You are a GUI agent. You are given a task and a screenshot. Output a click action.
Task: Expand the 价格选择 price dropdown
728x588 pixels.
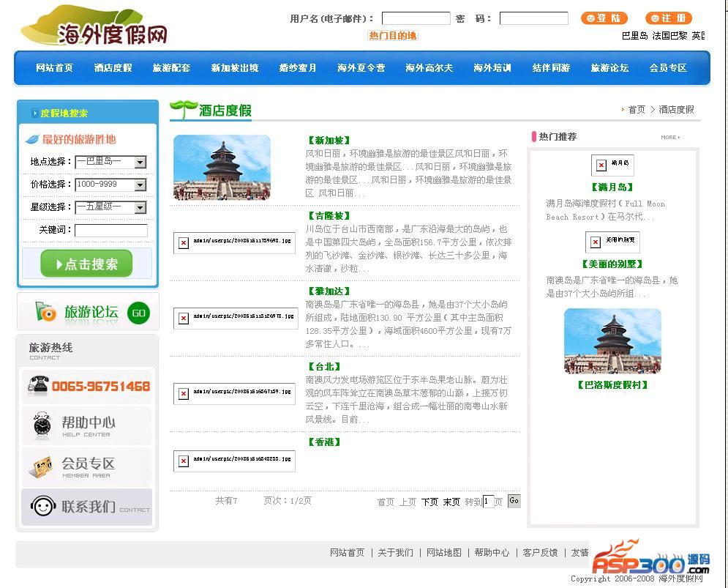pyautogui.click(x=140, y=185)
